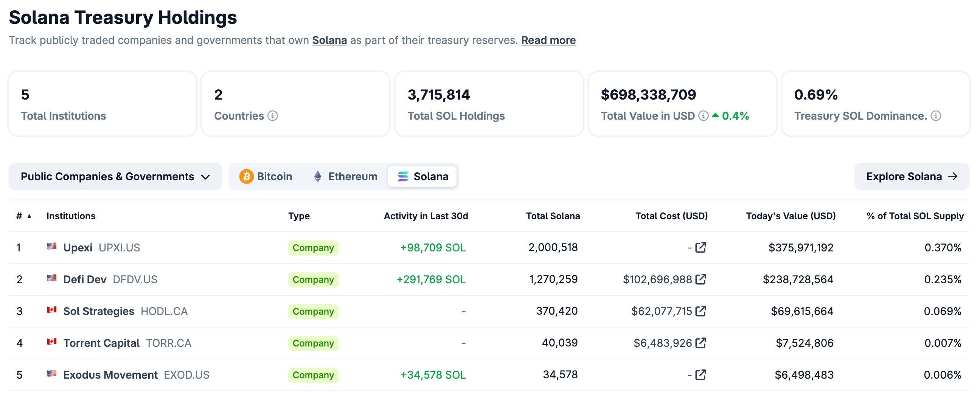
Task: Click the info icon beside Total Value in USD
Action: 704,116
